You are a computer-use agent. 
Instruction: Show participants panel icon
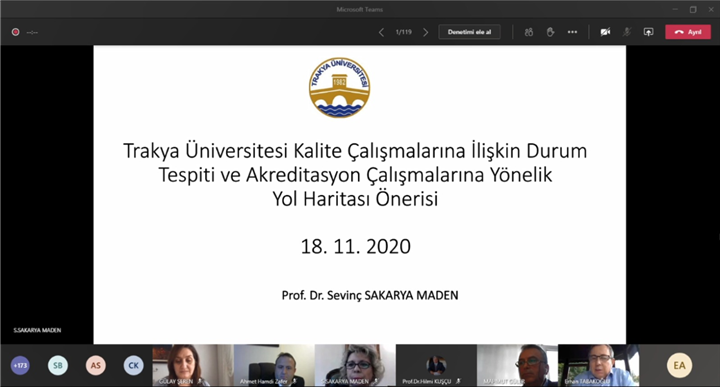click(x=529, y=32)
